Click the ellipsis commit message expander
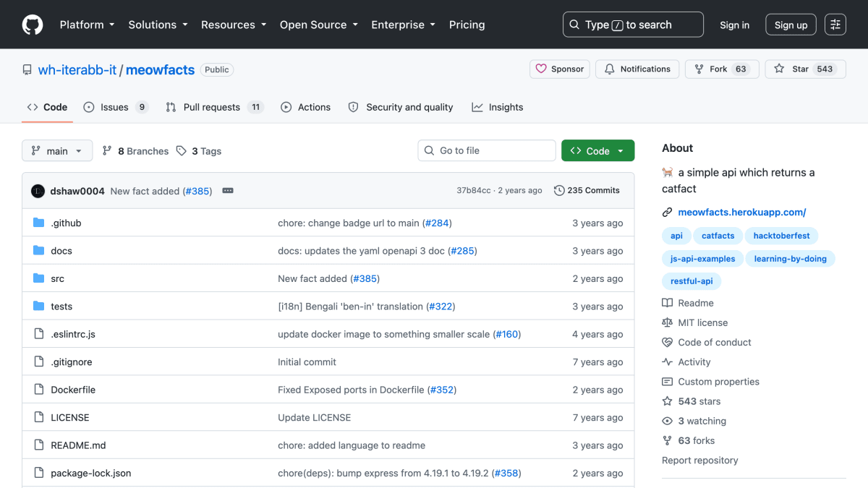Screen dimensions: 868x488 228,191
